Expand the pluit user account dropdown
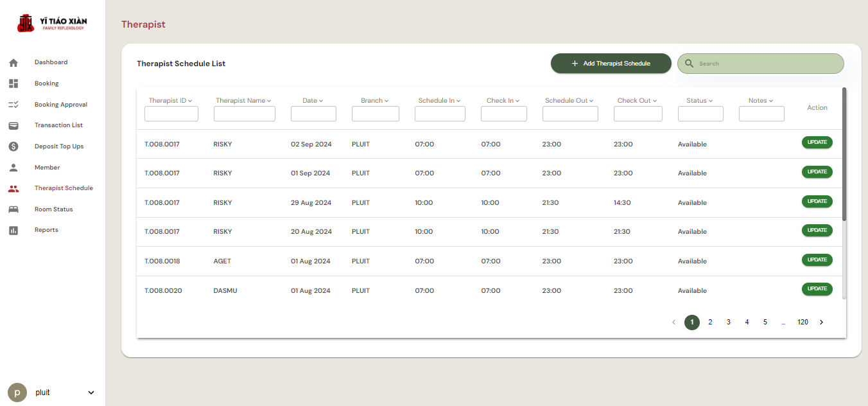 click(x=91, y=393)
